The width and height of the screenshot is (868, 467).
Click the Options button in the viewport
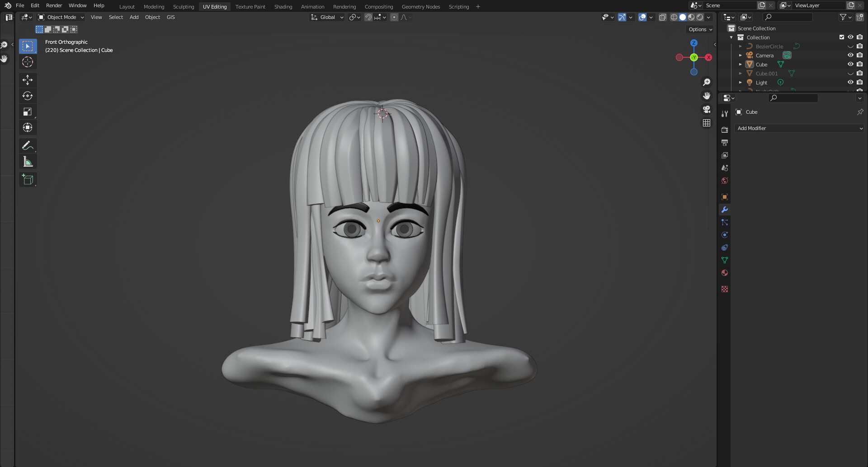pos(699,29)
